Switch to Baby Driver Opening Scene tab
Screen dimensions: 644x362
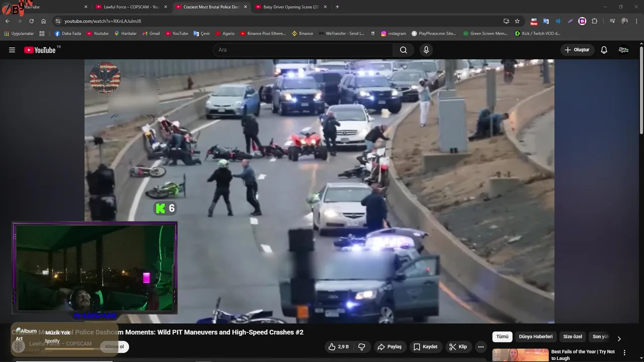291,7
